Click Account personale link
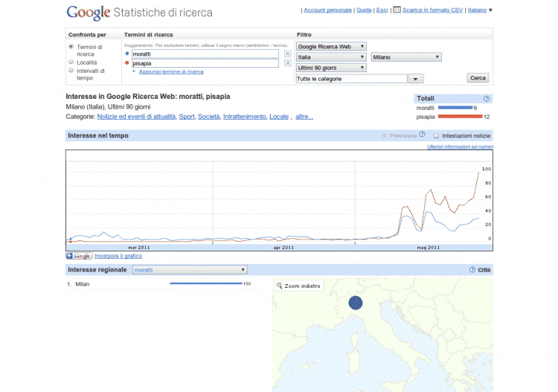The width and height of the screenshot is (558, 392). tap(328, 10)
